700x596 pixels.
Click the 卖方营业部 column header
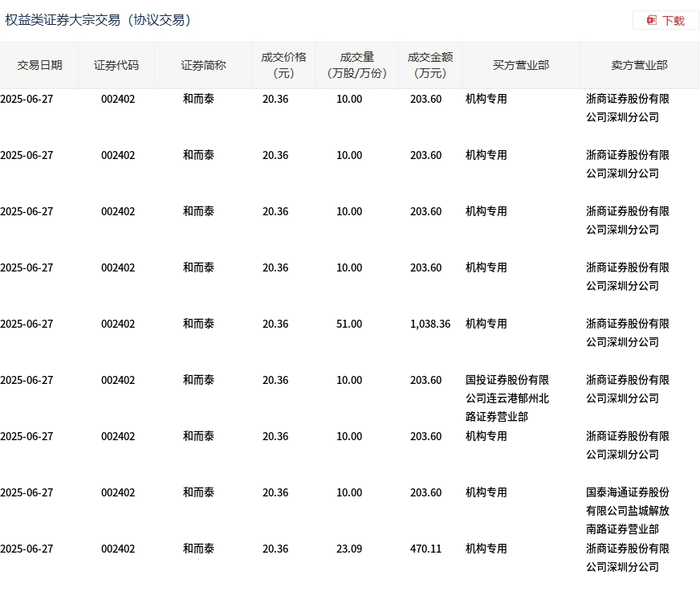click(639, 65)
